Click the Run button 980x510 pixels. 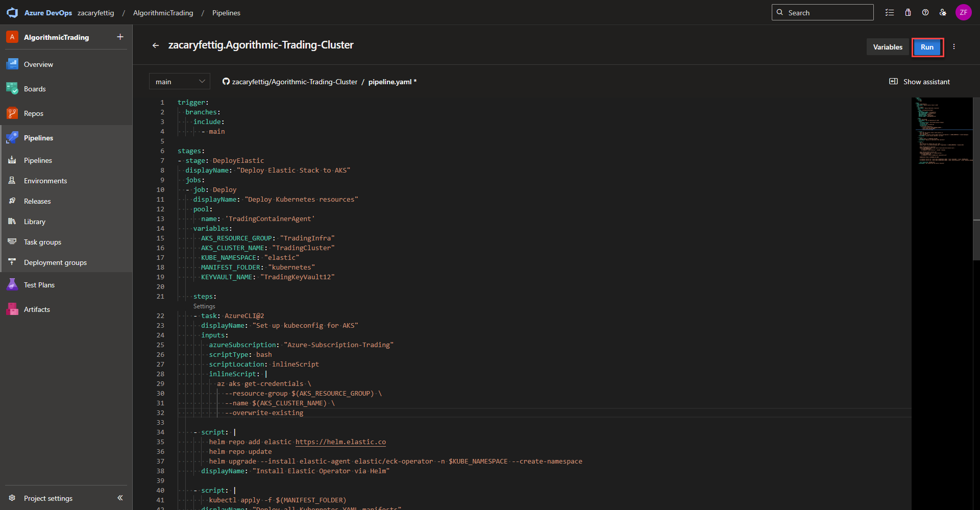click(x=927, y=47)
